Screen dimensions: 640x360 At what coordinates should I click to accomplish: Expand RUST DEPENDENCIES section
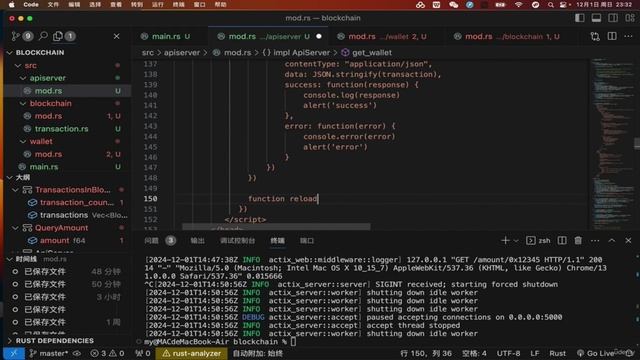tap(10, 340)
